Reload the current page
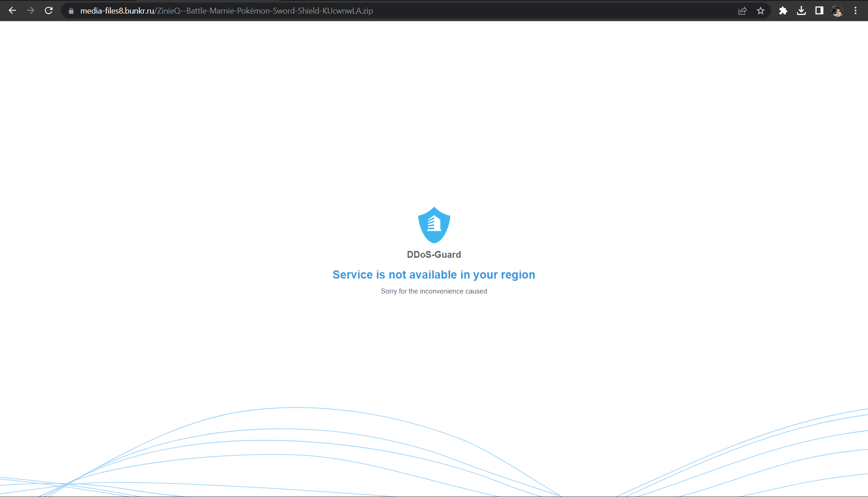 [49, 10]
